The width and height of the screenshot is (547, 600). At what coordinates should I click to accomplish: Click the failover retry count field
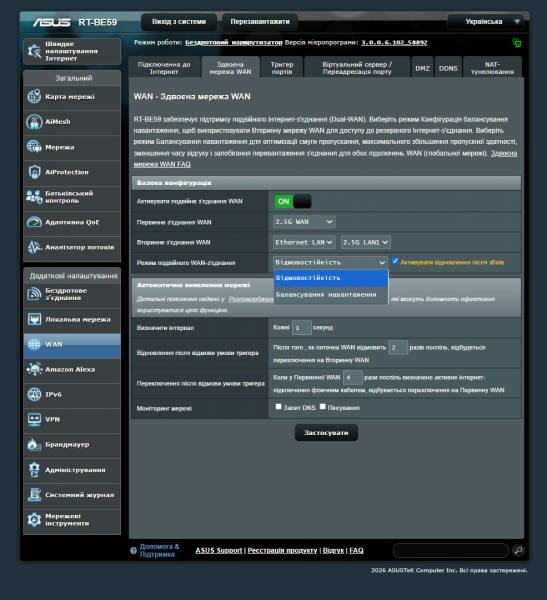pos(398,347)
